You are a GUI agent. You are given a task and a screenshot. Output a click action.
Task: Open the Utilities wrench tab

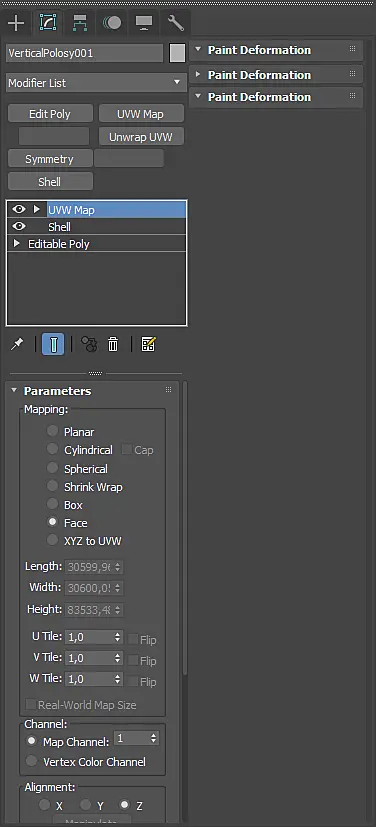point(175,23)
